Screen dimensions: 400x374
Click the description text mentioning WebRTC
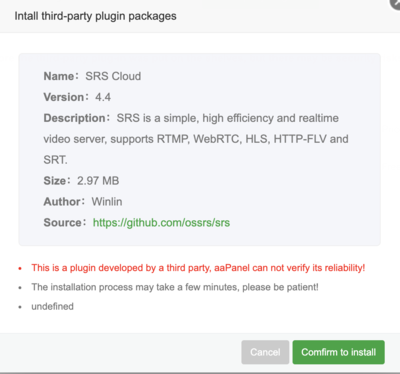point(196,139)
